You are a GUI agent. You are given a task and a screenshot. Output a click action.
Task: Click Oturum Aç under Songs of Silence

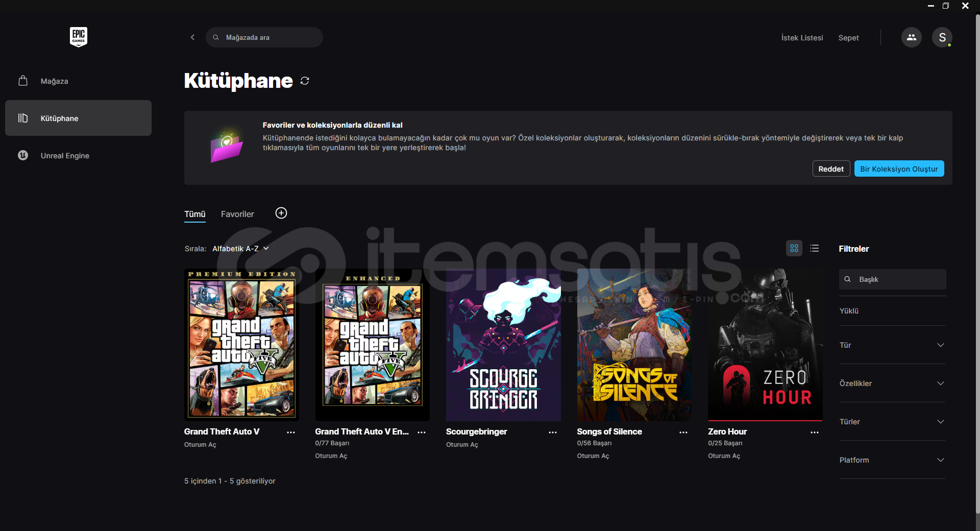[593, 456]
